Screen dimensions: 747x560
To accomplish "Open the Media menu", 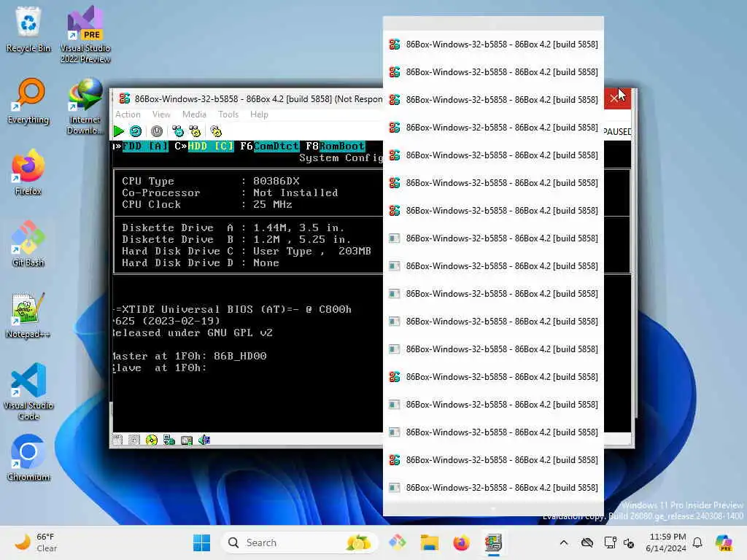I will click(194, 114).
